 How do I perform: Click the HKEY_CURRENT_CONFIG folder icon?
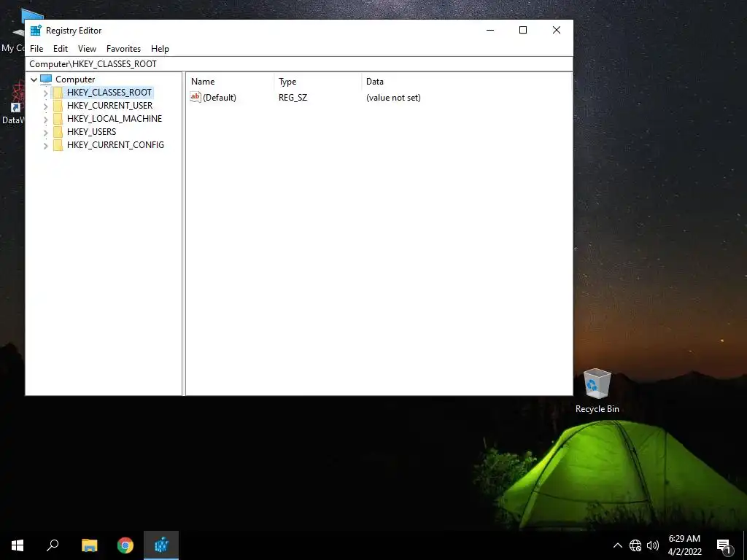(58, 145)
